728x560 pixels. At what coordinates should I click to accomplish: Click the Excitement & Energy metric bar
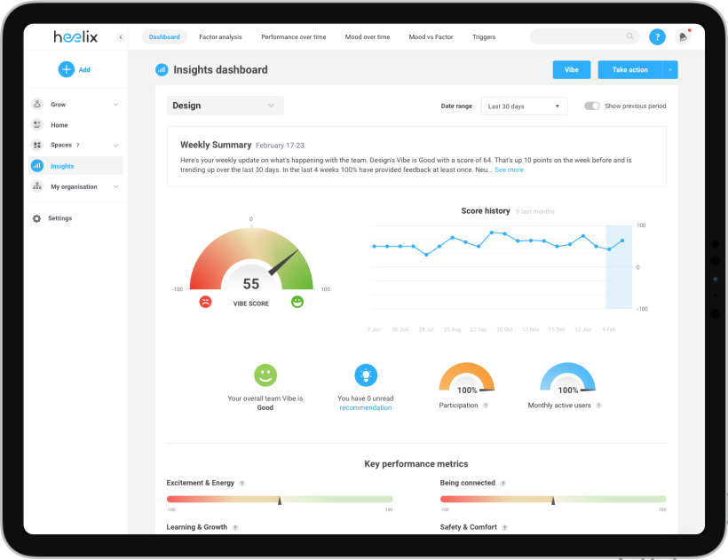280,500
